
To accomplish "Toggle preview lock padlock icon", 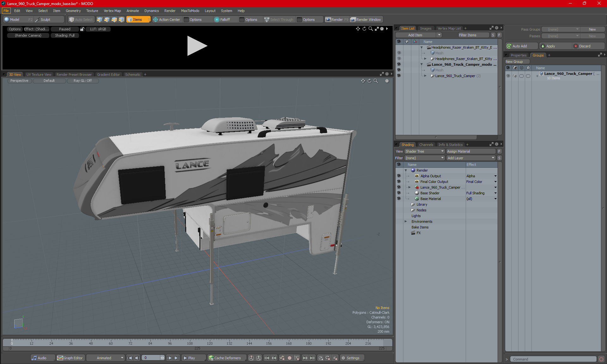I will tap(82, 29).
